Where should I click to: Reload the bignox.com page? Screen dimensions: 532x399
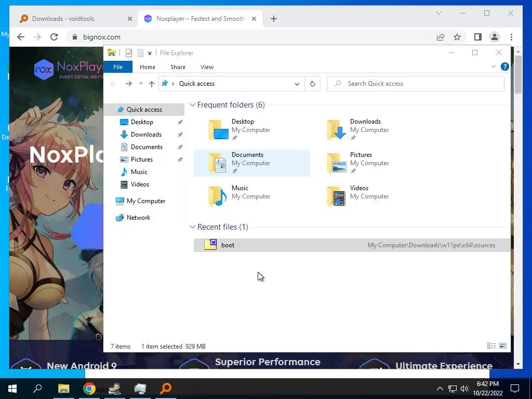(54, 37)
